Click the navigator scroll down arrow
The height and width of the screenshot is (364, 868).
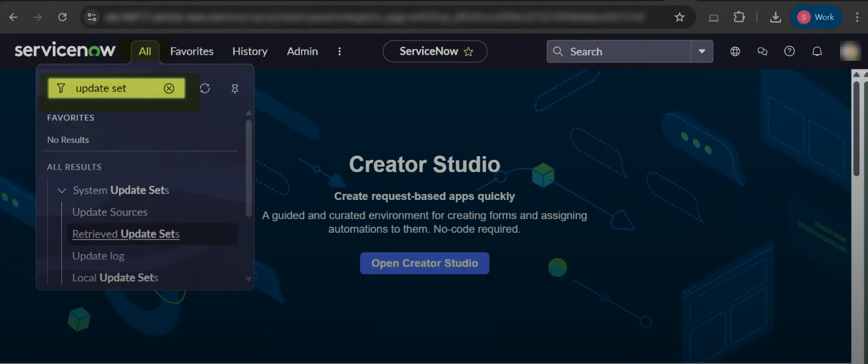248,279
